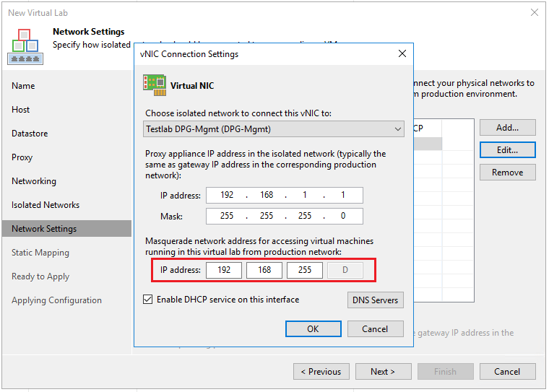Close the New Virtual Lab window

click(x=534, y=12)
